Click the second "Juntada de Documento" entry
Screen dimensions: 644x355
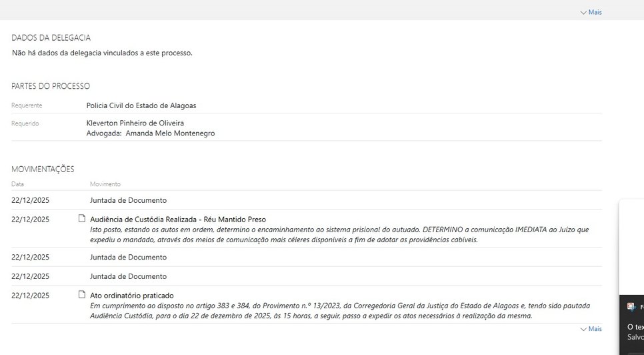coord(128,257)
